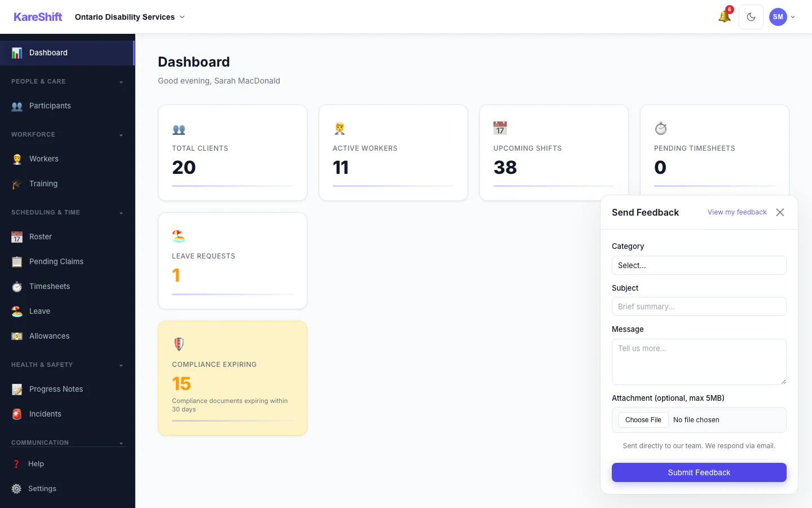Image resolution: width=812 pixels, height=508 pixels.
Task: Open the Participants menu label
Action: tap(50, 106)
